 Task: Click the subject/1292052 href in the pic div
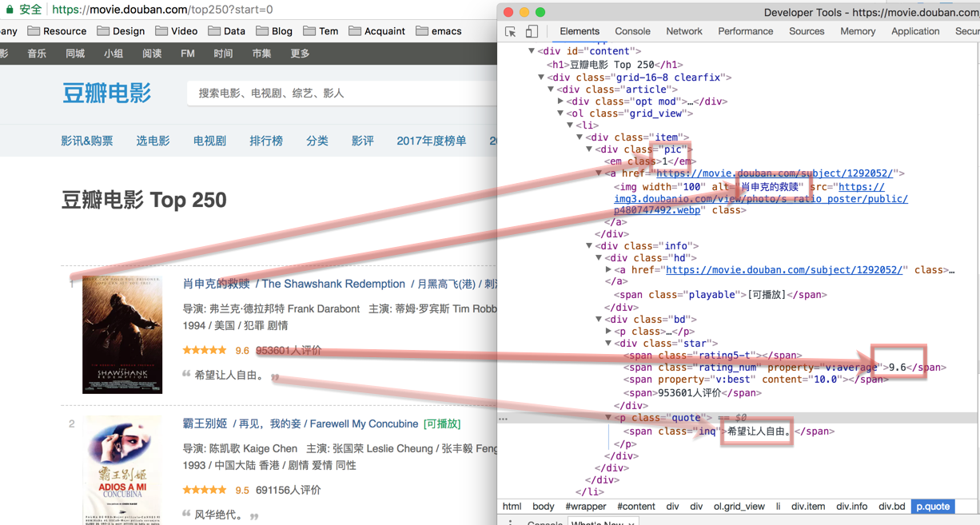pos(775,173)
